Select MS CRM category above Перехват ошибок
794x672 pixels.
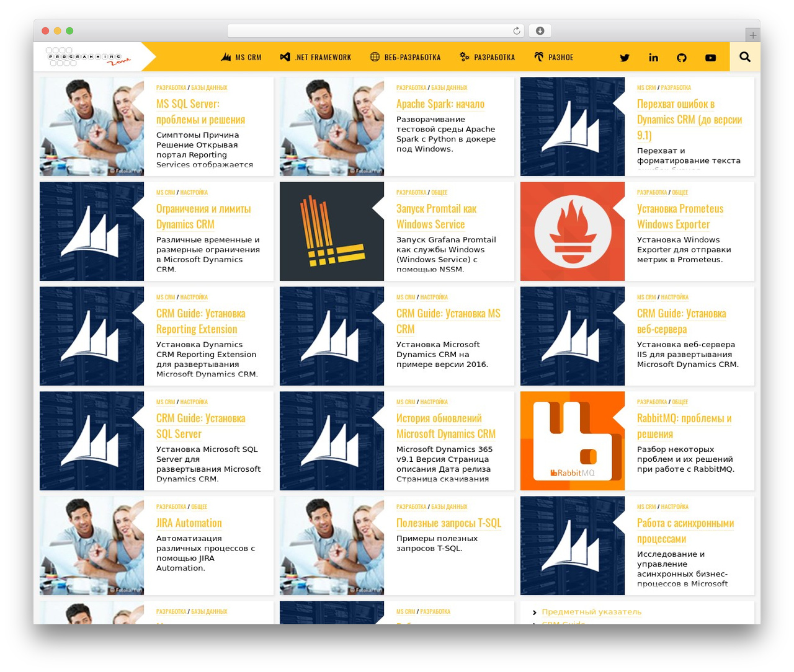[x=646, y=88]
